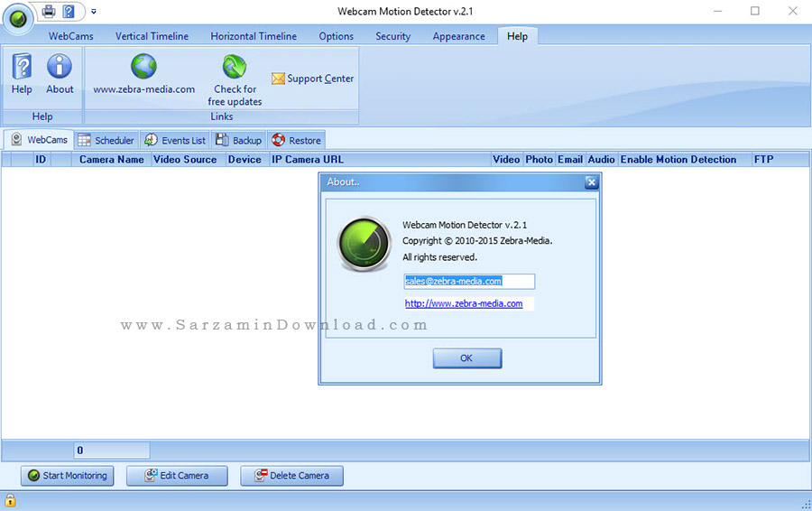
Task: Click the Video column header
Action: coord(506,160)
